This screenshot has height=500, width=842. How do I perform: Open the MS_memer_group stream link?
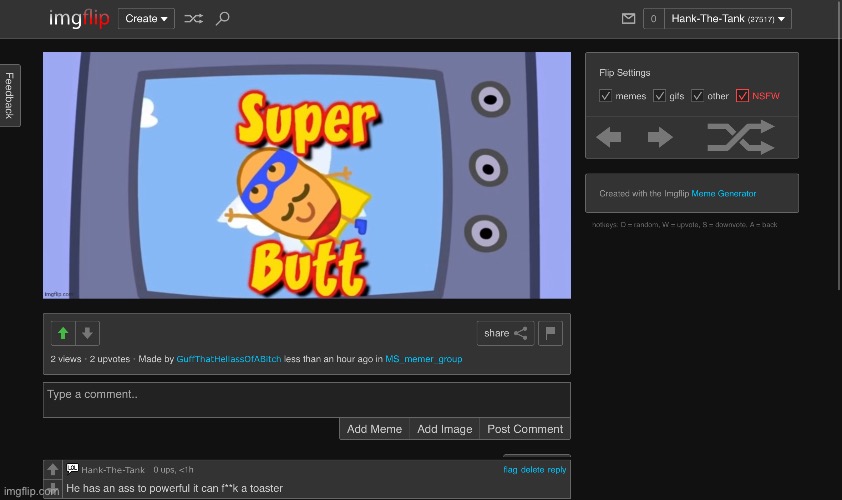(x=424, y=359)
